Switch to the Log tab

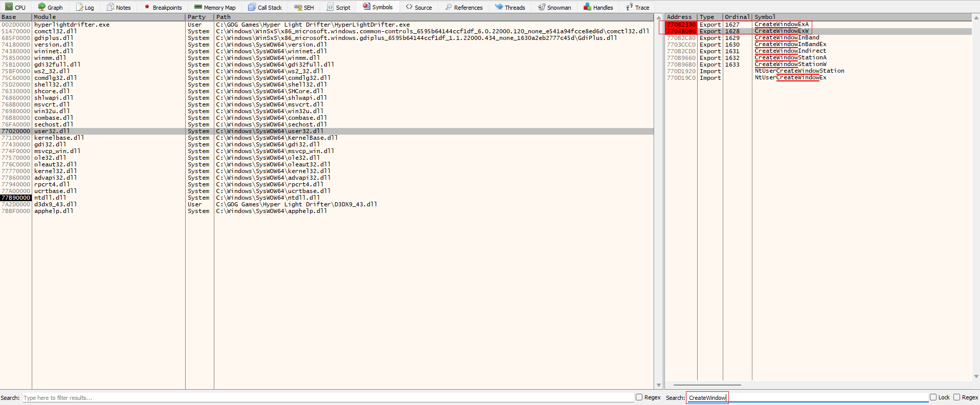coord(85,7)
